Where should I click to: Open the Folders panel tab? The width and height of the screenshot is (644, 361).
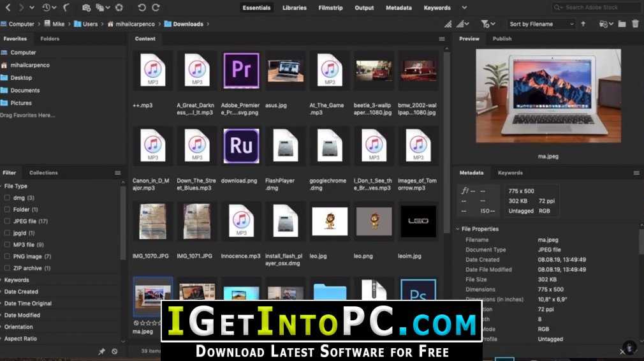(x=50, y=39)
